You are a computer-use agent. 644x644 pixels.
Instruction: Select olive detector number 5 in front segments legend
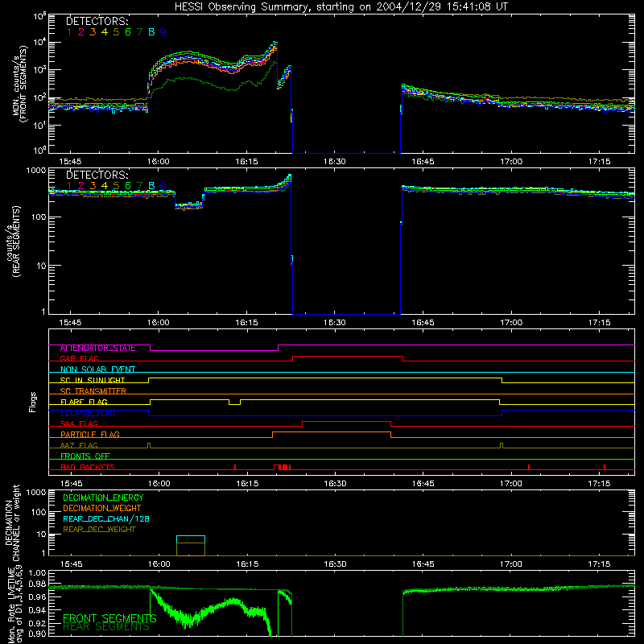coord(116,32)
